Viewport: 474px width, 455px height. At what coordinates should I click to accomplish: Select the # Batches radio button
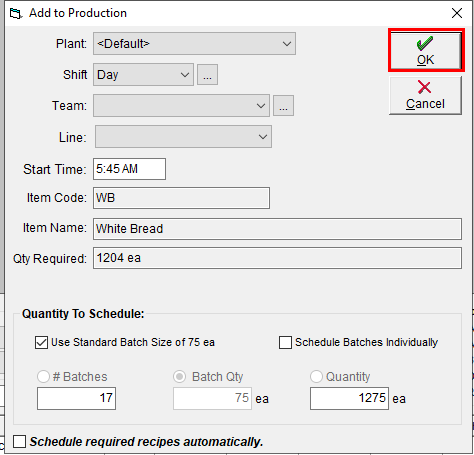[x=43, y=377]
